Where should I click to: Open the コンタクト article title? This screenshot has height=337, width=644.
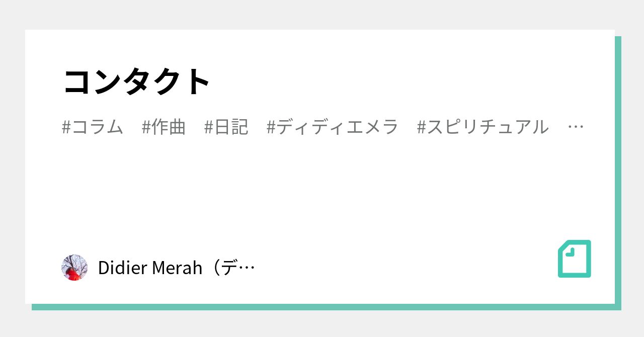(137, 81)
